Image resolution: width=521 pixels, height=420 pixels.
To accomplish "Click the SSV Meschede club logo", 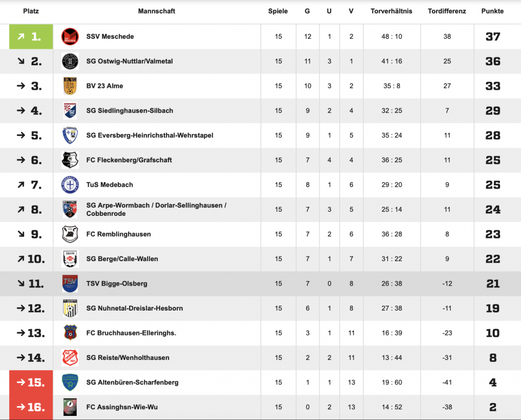I will 70,37.
